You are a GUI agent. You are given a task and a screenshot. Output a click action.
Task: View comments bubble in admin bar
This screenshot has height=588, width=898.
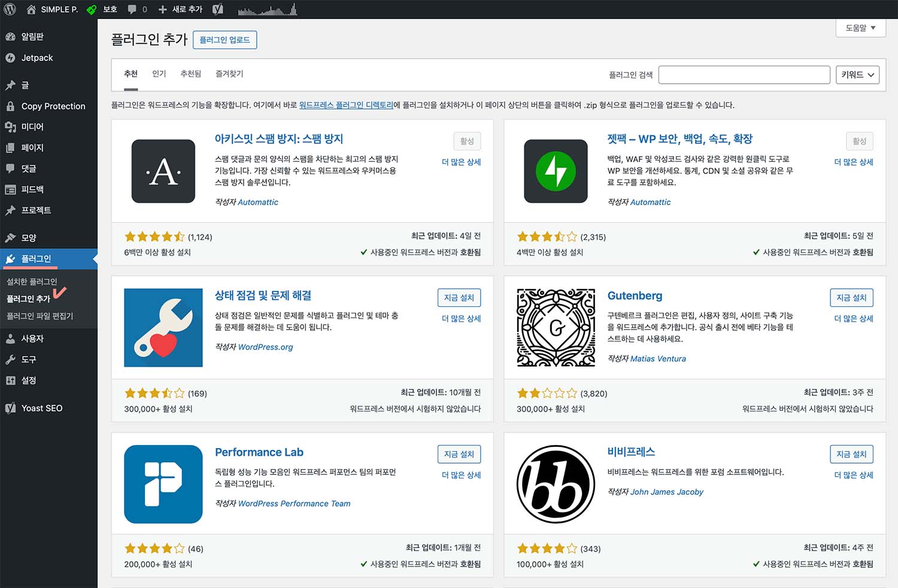137,9
